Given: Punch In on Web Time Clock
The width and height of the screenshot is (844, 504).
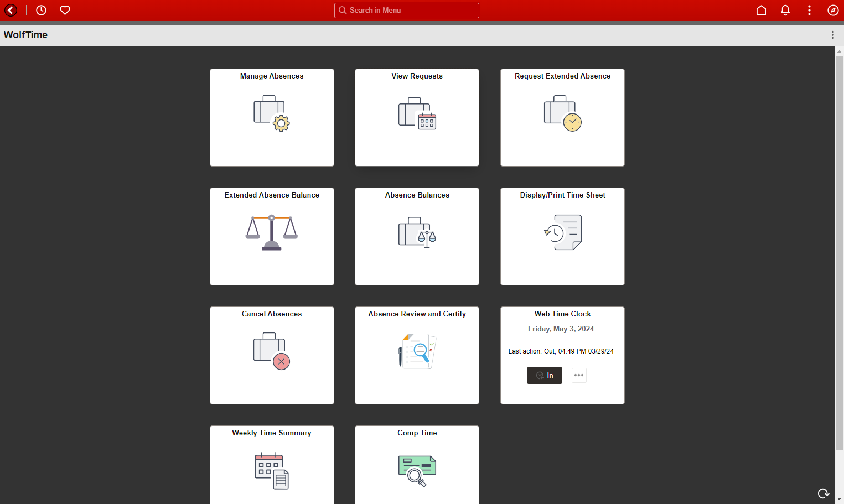Looking at the screenshot, I should pos(545,375).
